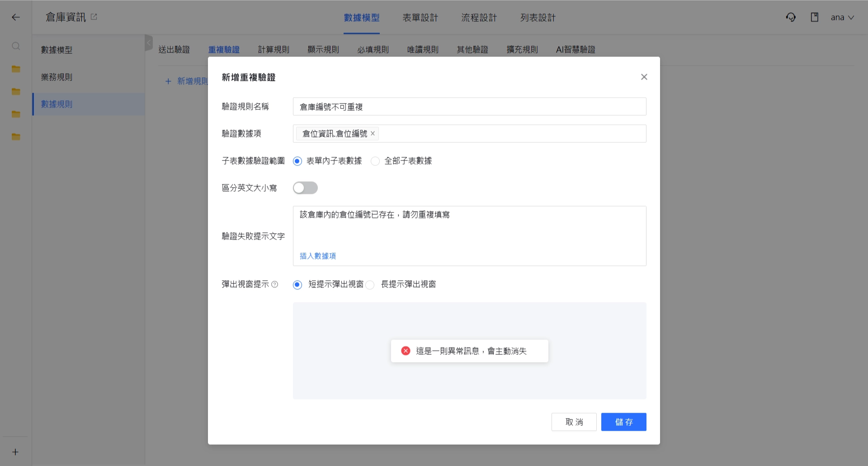
Task: Remove the 倉位資訊.倉位編號 tag
Action: [373, 133]
